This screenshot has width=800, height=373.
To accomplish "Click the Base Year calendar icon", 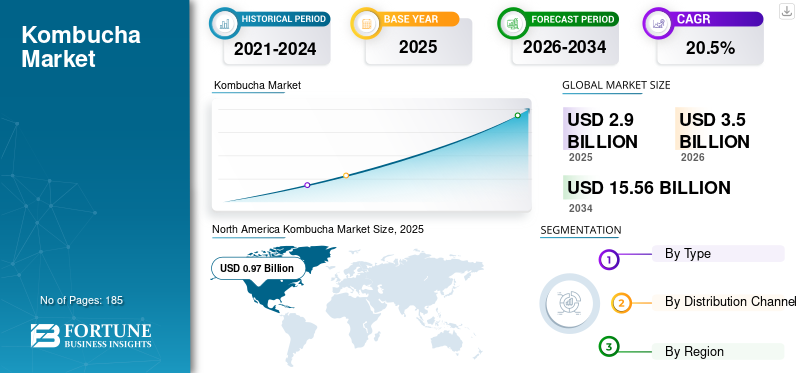I will click(x=366, y=23).
